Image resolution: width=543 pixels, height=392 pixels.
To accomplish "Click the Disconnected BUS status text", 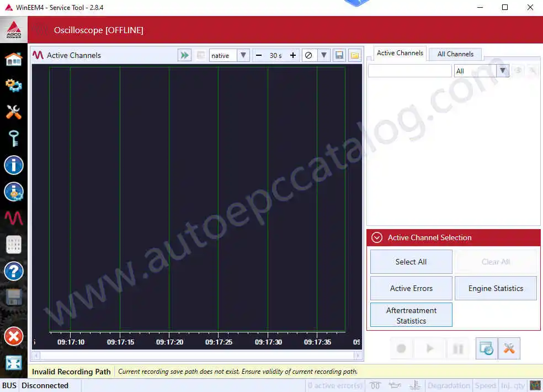I will 45,385.
